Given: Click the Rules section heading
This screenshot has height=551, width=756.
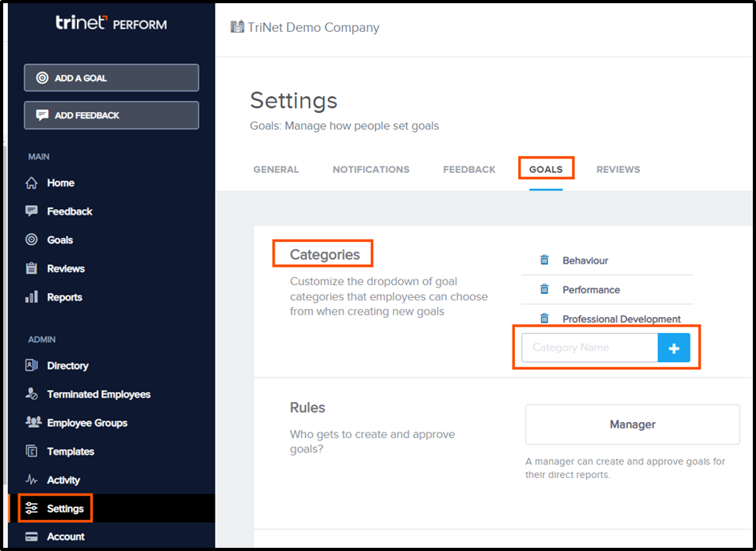Looking at the screenshot, I should coord(308,408).
